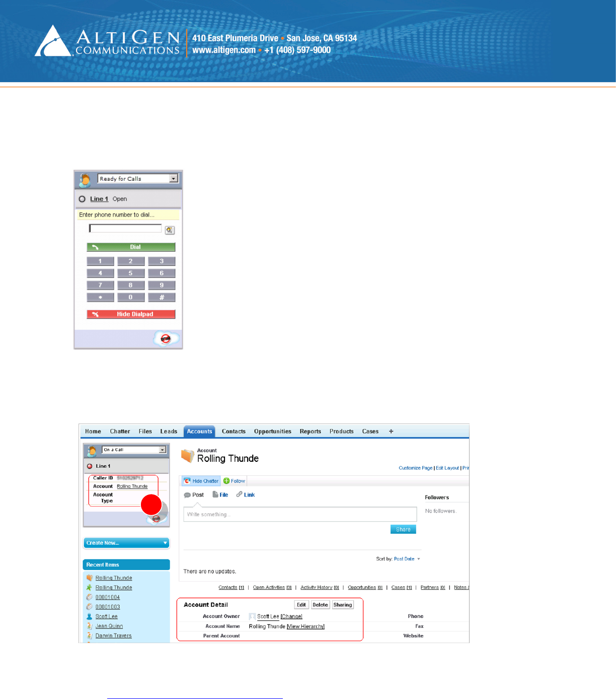Select the Accounts tab

pos(199,432)
